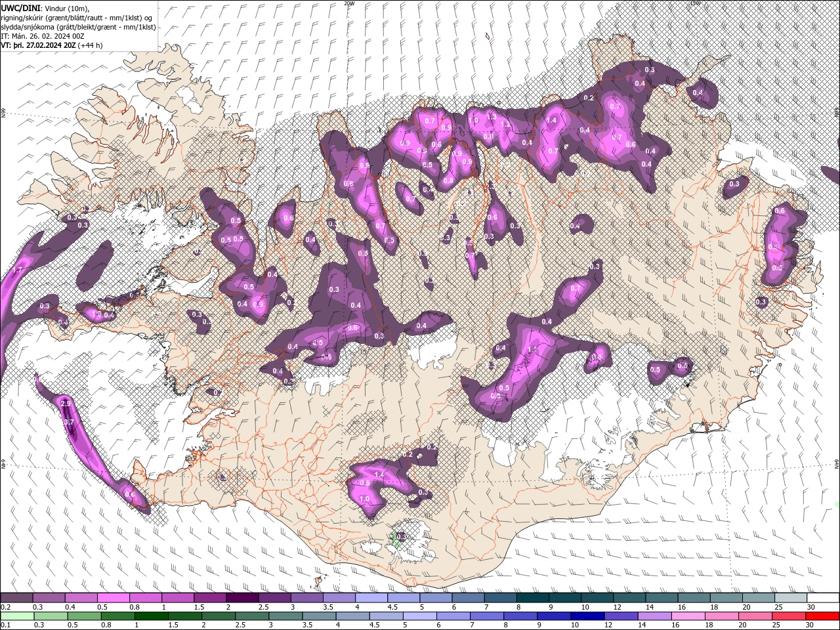Choose the snow legend swatch starting at 1.5

tap(209, 598)
